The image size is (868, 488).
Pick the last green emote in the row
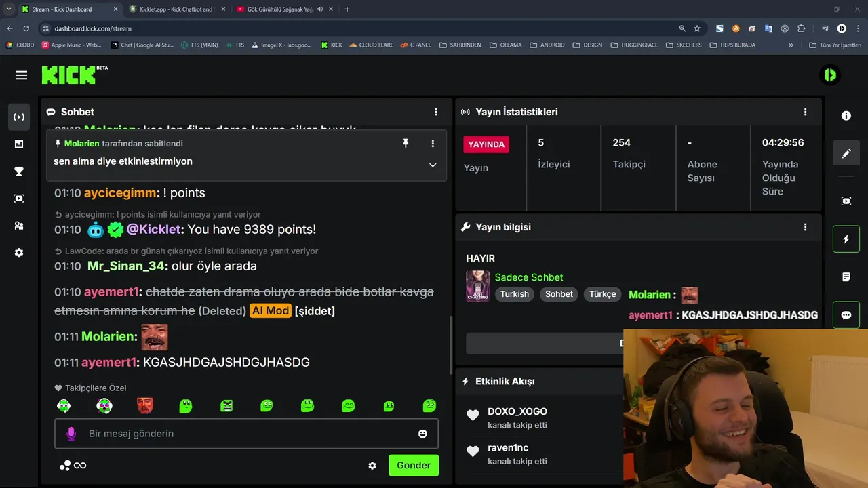coord(429,406)
